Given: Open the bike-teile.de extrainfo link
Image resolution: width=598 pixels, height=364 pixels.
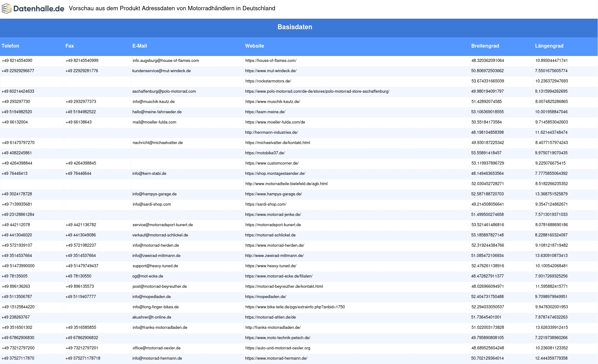Looking at the screenshot, I should 295,307.
